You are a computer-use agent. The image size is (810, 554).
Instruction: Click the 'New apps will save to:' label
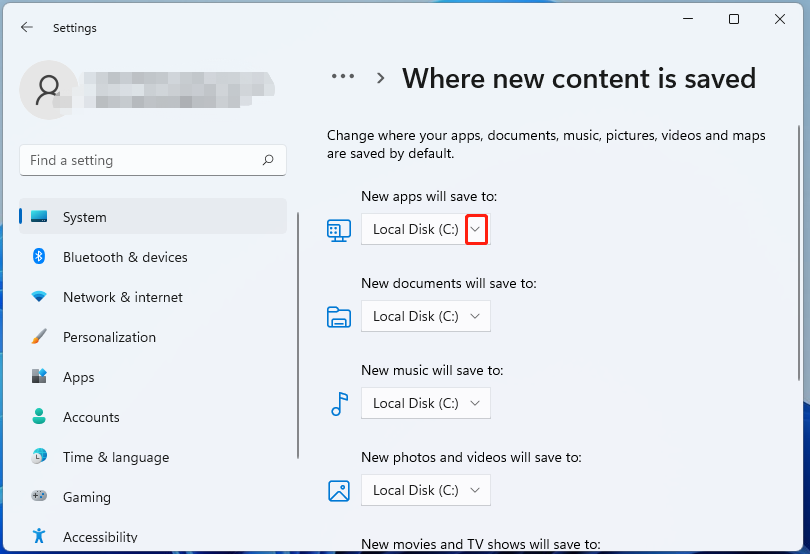[429, 196]
